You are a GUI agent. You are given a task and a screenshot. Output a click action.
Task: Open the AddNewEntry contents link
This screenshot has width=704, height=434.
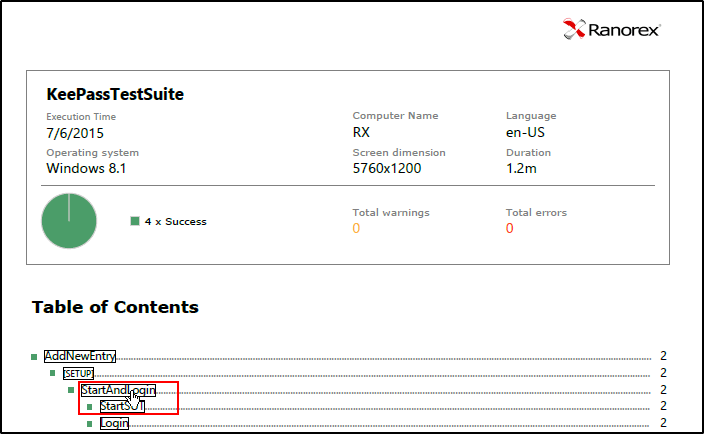(x=80, y=356)
